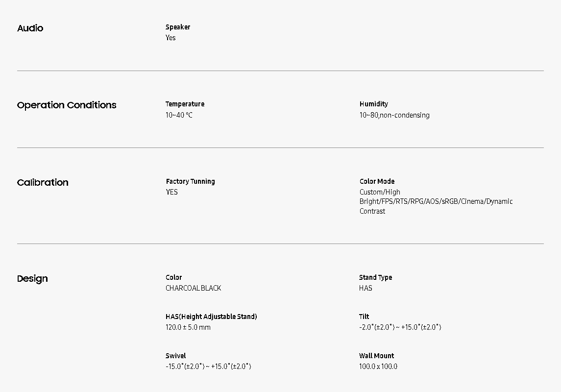Select the Color Mode label
Viewport: 561px width, 392px height.
pos(377,181)
